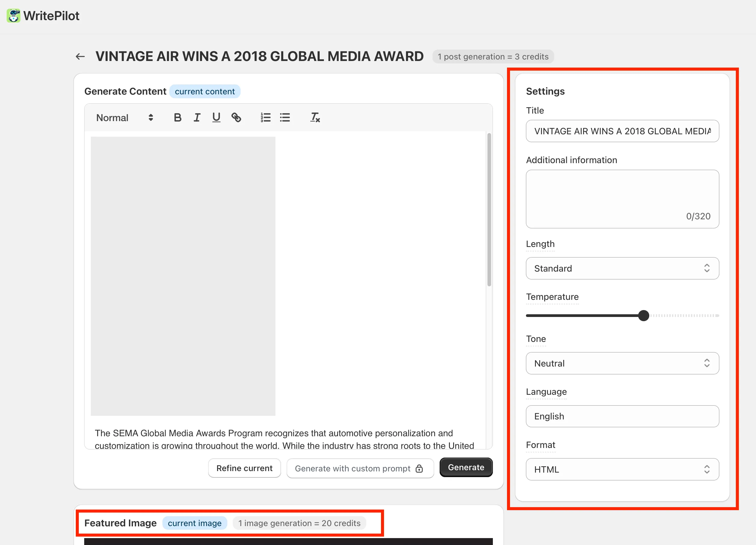
Task: Apply numbered list formatting
Action: [265, 117]
